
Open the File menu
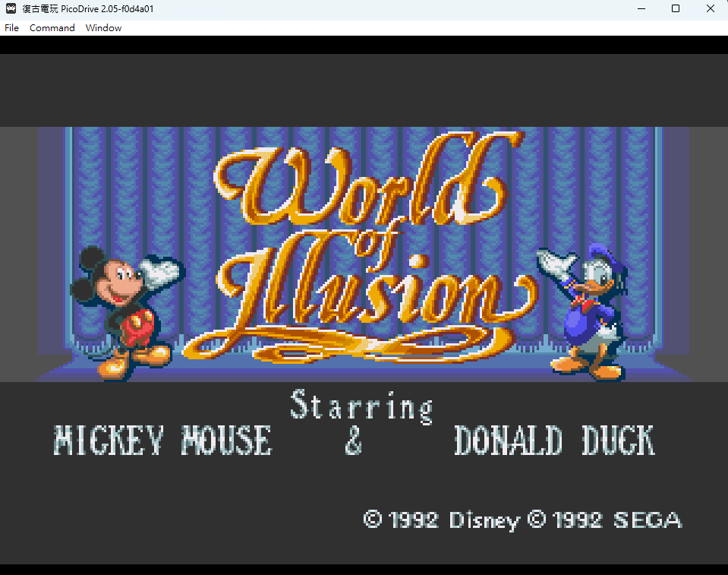pyautogui.click(x=11, y=28)
